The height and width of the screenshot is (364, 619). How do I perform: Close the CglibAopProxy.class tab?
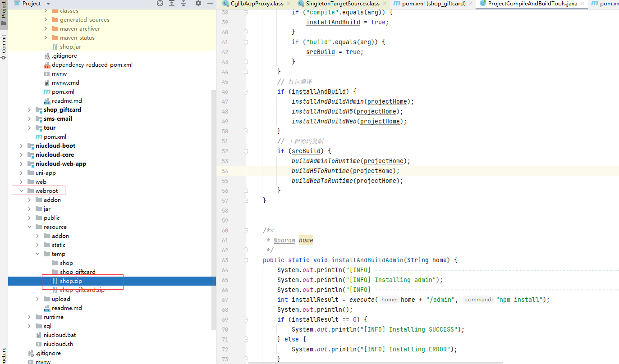click(x=289, y=4)
